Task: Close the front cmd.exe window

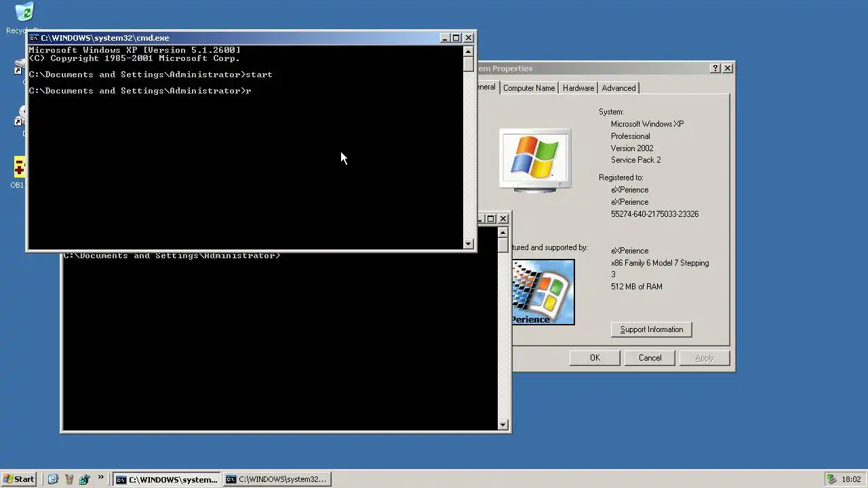Action: click(469, 38)
